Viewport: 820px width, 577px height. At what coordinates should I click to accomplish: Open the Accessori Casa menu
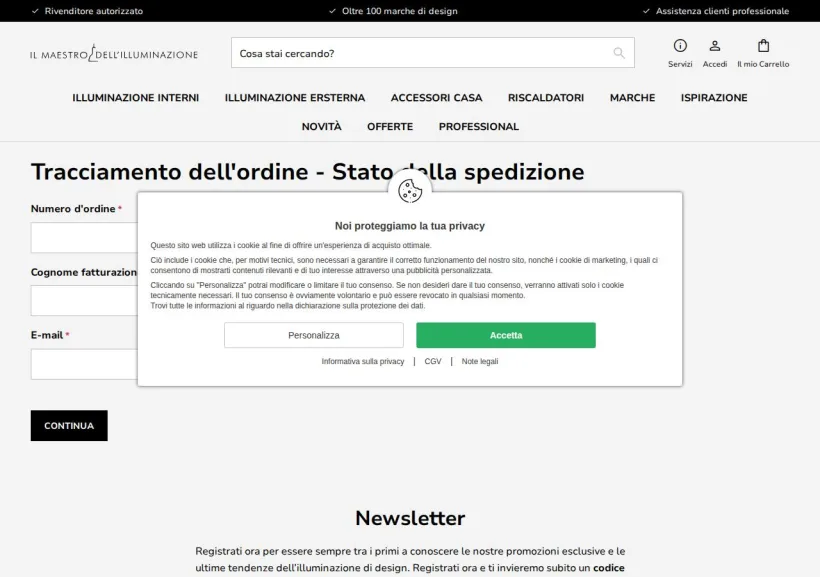point(436,98)
